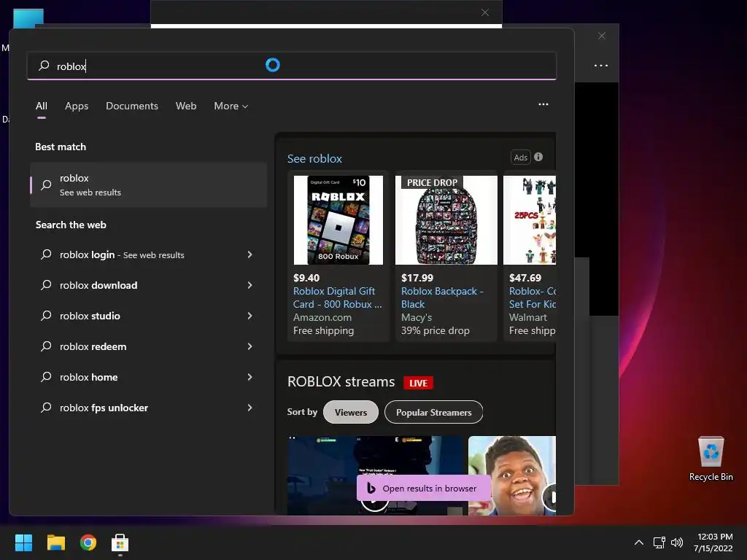This screenshot has width=747, height=560.
Task: Click the 25PCS Roblox figures product image
Action: (x=530, y=220)
